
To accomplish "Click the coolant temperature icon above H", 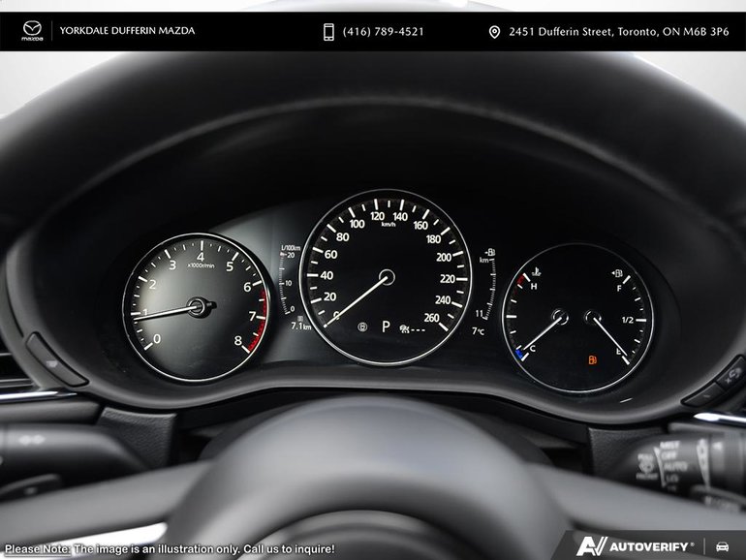I will 535,271.
